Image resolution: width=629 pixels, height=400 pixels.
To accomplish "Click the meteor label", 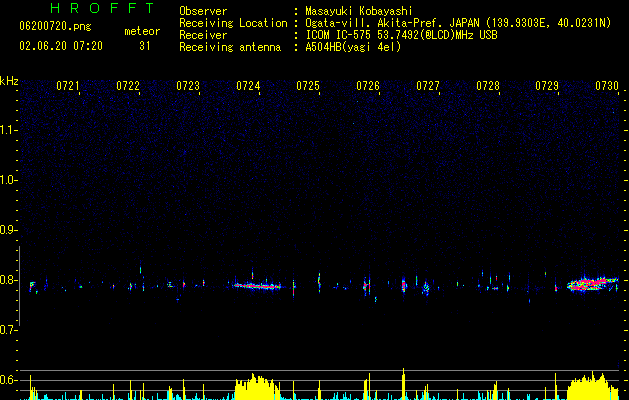I will [142, 31].
